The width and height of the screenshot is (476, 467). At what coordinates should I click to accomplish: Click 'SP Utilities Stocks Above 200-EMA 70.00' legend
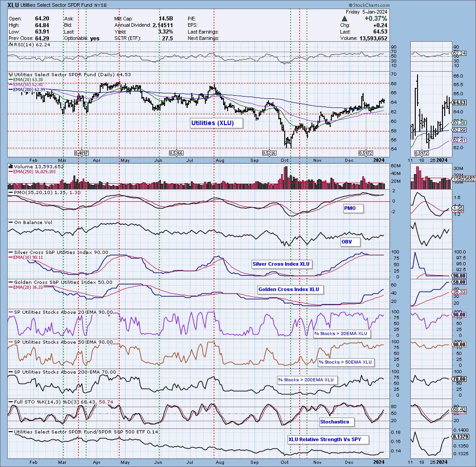coord(62,372)
